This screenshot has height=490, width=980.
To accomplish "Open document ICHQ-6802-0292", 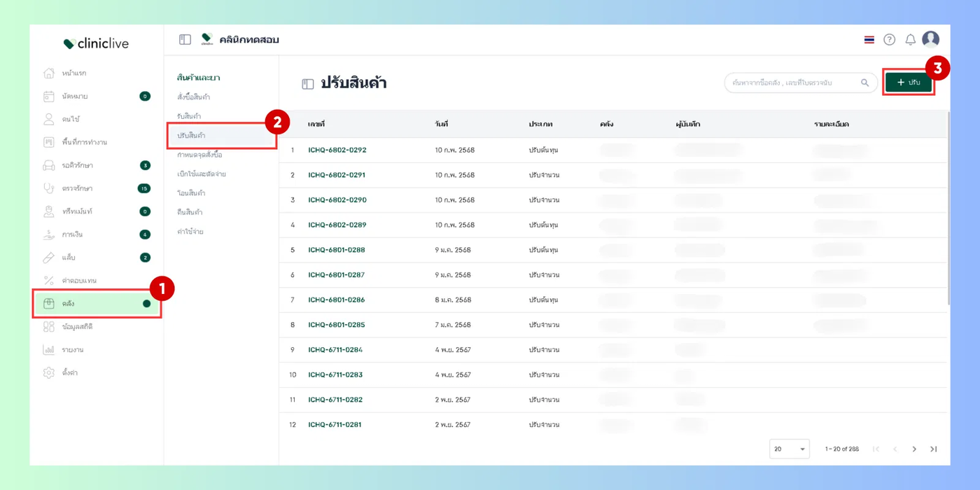I will 337,150.
